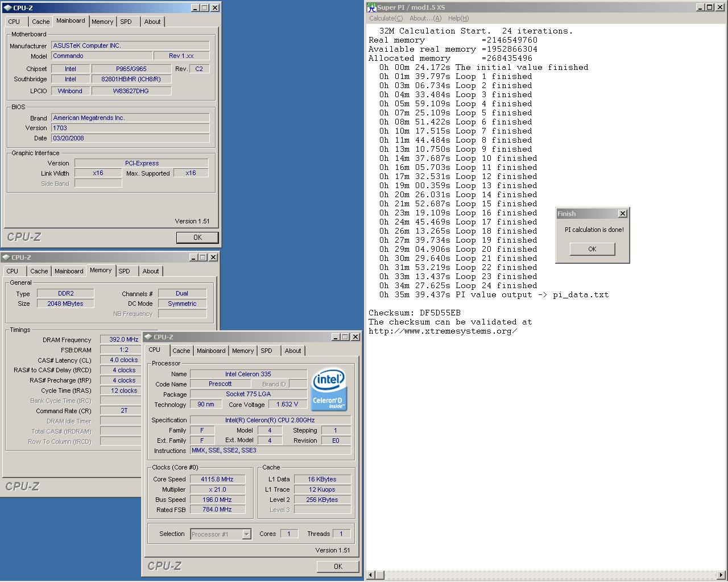
Task: Click OK in the Mainboard CPU-Z window
Action: tap(197, 238)
